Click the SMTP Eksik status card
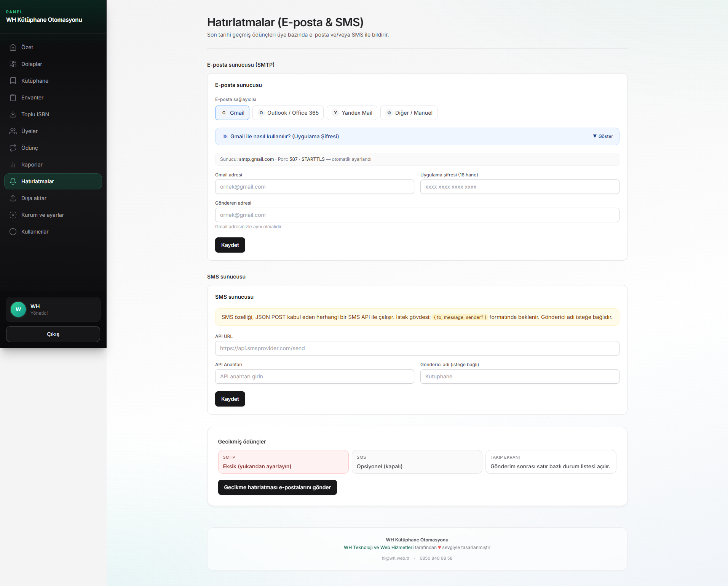This screenshot has height=586, width=728. click(283, 462)
